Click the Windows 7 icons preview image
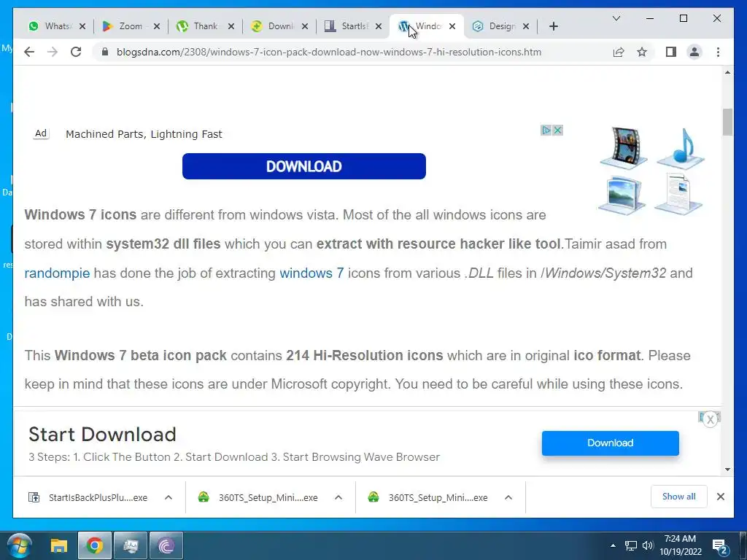The image size is (747, 560). point(651,171)
